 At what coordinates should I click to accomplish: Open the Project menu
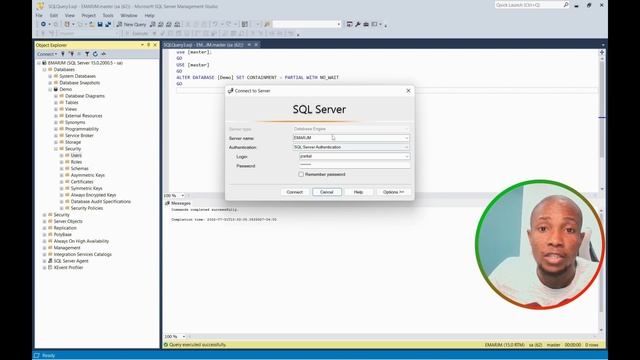89,16
